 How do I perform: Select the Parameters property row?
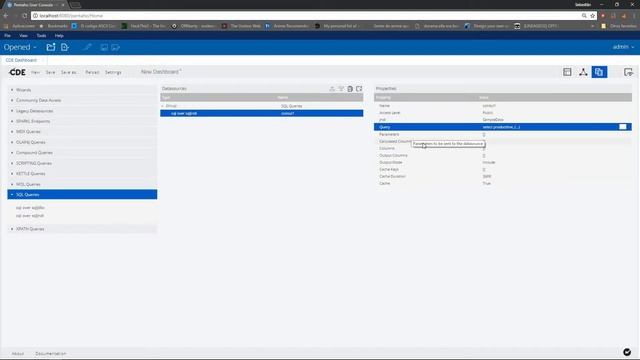tap(503, 134)
